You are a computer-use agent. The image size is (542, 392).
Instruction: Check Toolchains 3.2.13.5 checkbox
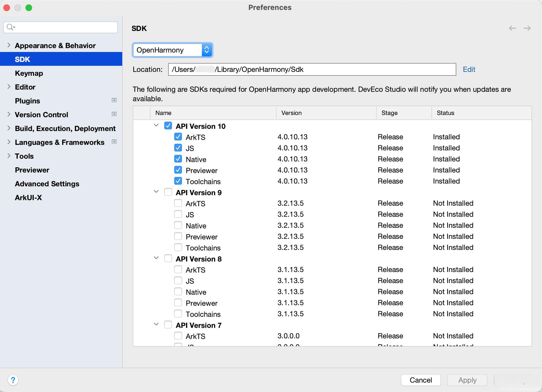[178, 247]
